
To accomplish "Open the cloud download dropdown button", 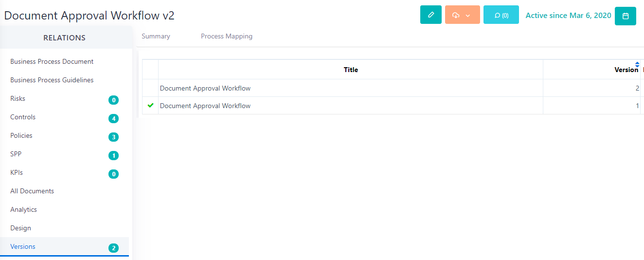I will (x=462, y=15).
